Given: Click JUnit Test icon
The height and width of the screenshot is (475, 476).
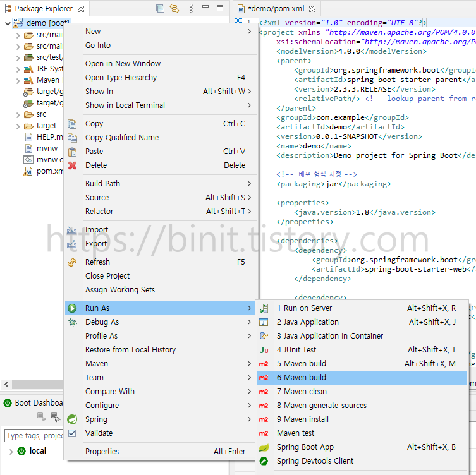Looking at the screenshot, I should click(x=264, y=350).
